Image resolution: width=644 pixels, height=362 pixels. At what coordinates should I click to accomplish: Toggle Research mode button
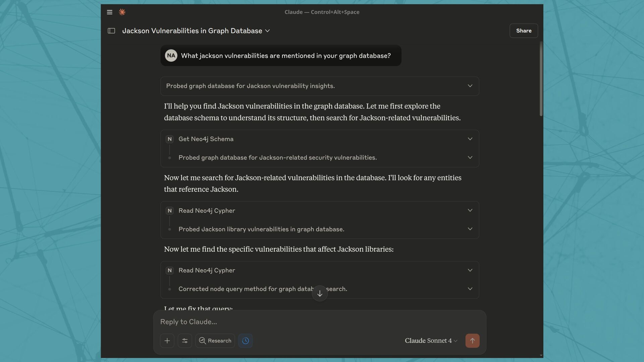click(x=215, y=341)
